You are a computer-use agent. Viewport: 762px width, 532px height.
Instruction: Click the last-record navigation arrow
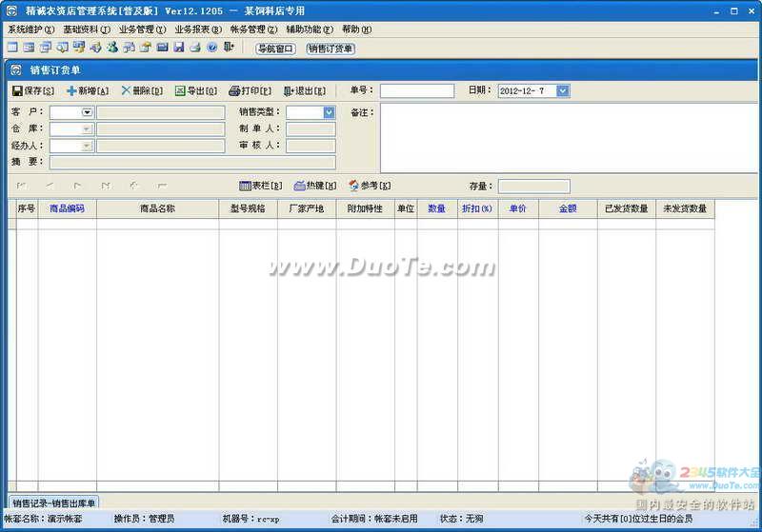click(x=106, y=186)
